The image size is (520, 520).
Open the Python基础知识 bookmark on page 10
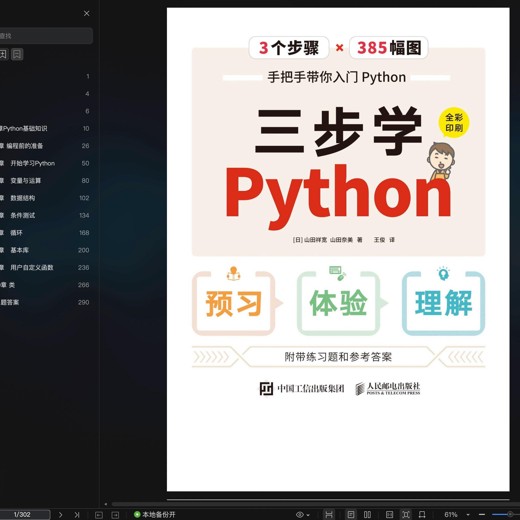click(x=45, y=128)
